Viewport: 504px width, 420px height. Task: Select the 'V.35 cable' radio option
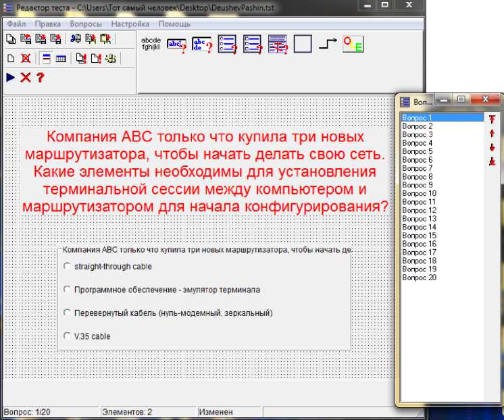tap(67, 336)
